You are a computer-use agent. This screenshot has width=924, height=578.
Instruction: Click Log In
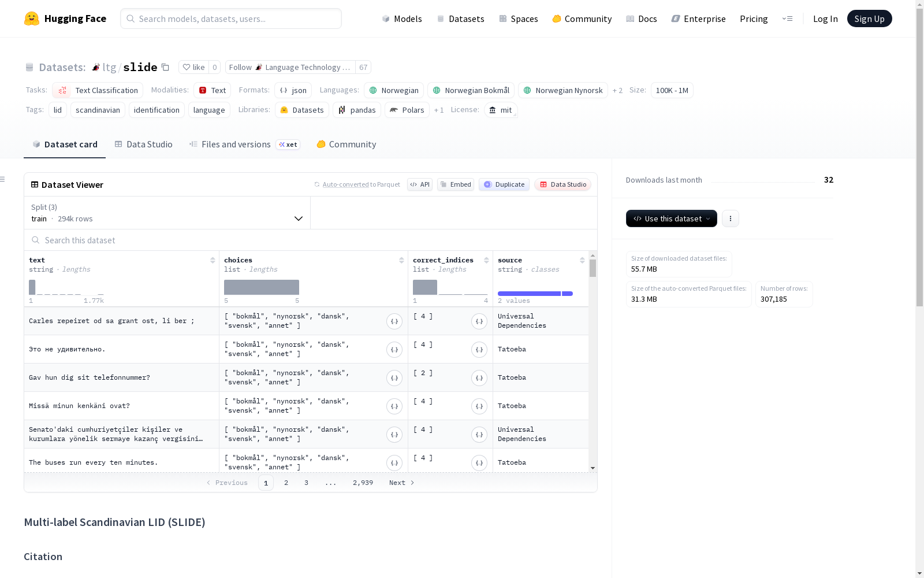(x=825, y=18)
